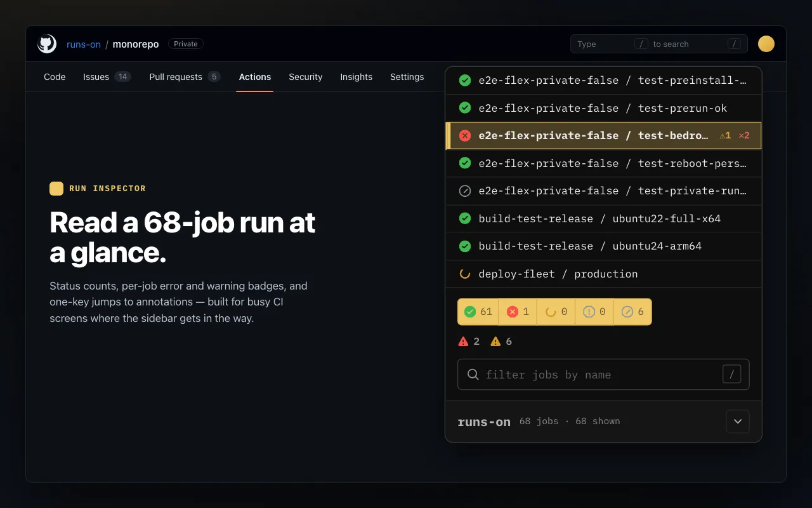Click the warning badge ⚠1 on test-bedro
The image size is (812, 508).
point(725,135)
